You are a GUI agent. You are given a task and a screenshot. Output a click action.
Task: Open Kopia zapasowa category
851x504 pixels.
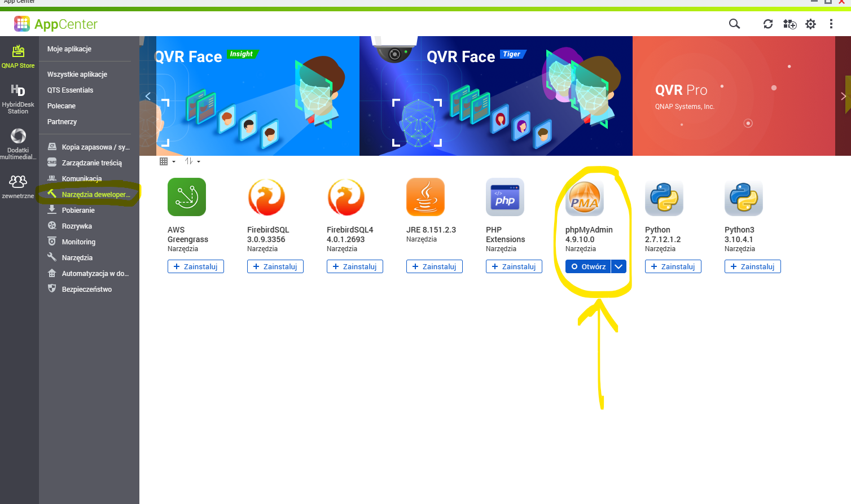(x=89, y=147)
